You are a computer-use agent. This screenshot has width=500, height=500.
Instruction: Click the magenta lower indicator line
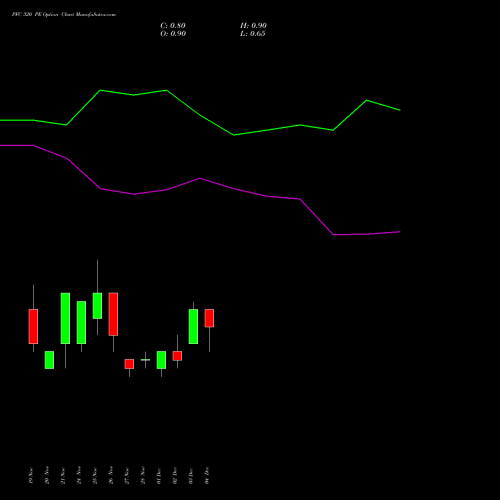[x=200, y=179]
